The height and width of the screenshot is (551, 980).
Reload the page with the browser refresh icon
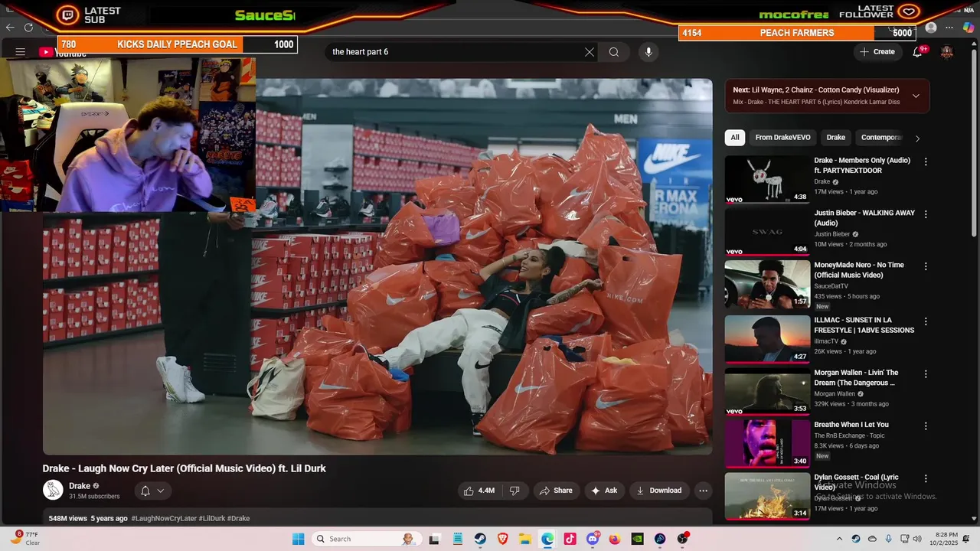point(28,28)
